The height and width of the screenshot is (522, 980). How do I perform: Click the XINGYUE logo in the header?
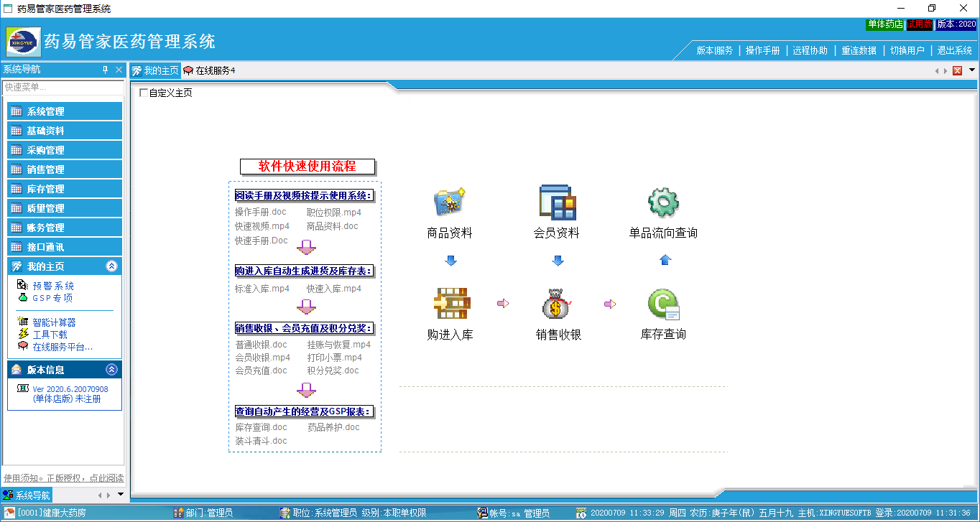tap(24, 41)
